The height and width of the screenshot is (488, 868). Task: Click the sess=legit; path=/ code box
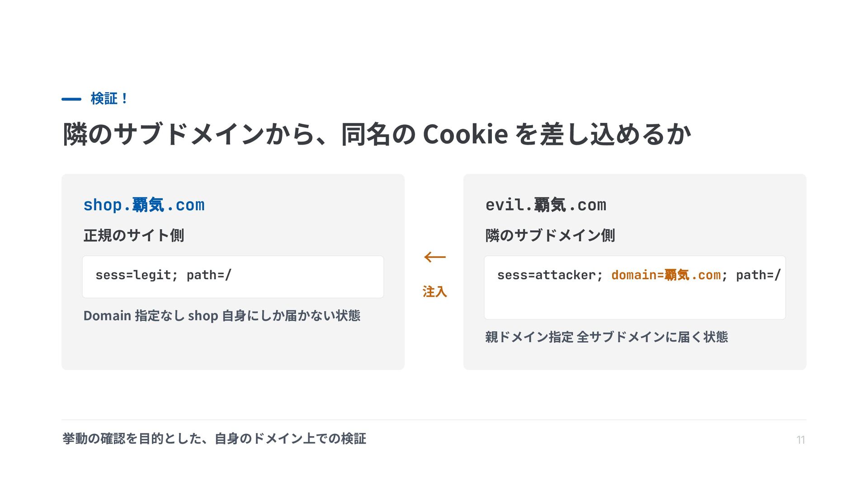(x=233, y=277)
